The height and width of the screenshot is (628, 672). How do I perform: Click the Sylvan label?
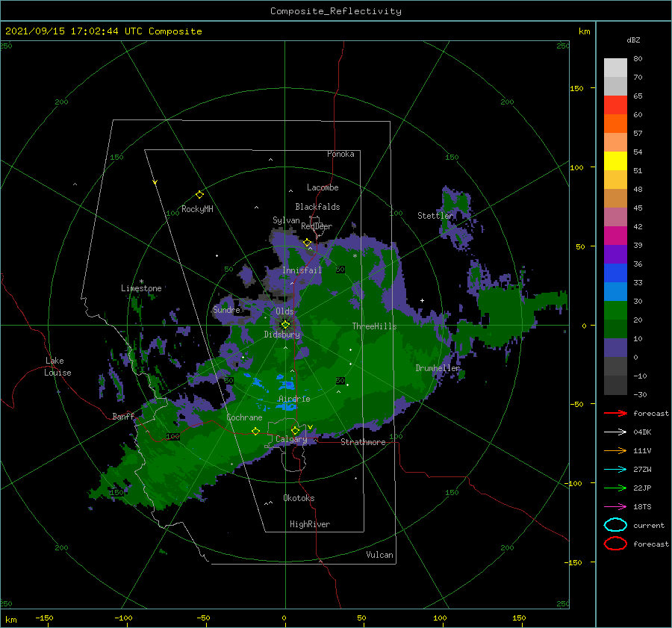coord(286,220)
